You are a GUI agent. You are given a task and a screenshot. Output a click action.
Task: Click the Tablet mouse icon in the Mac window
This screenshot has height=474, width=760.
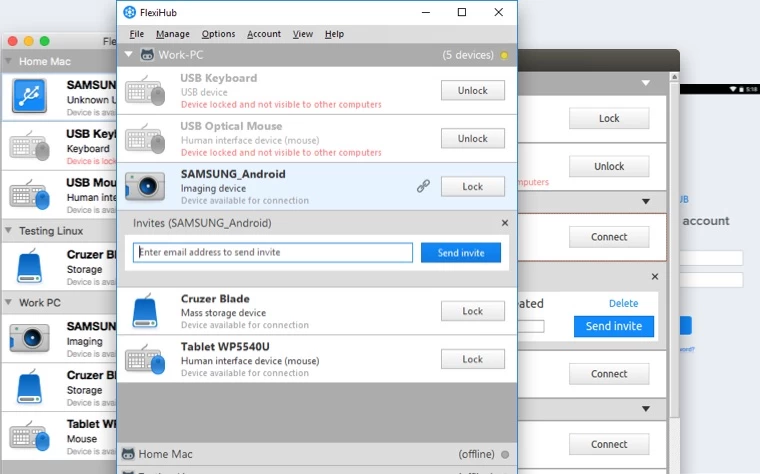coord(30,435)
